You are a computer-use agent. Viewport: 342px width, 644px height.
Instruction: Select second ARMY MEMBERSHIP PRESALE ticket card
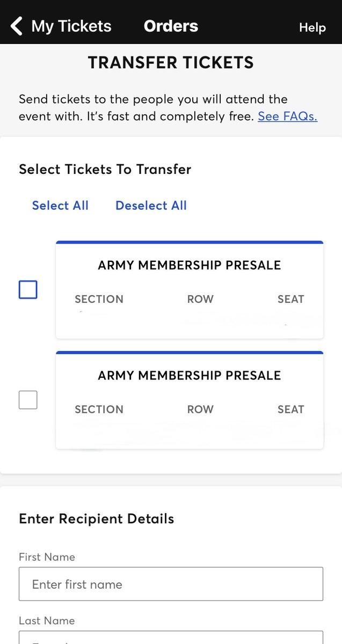(x=190, y=400)
